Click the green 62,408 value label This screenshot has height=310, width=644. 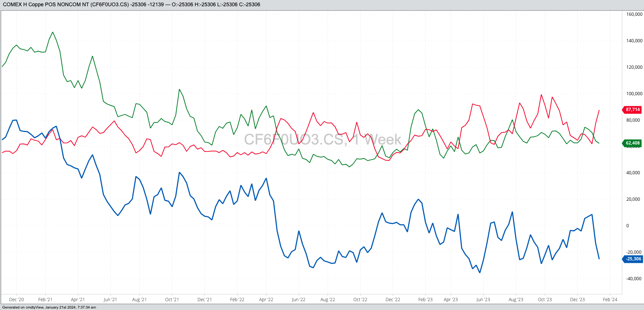633,143
